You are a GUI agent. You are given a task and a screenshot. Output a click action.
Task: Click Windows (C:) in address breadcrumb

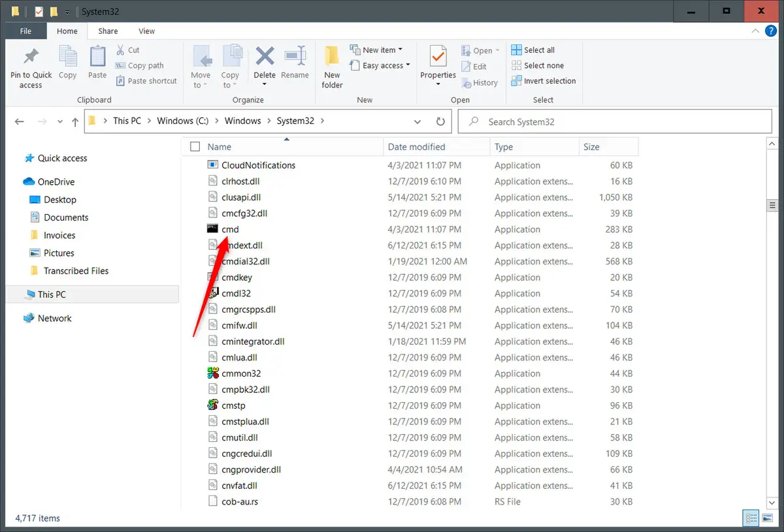tap(184, 121)
